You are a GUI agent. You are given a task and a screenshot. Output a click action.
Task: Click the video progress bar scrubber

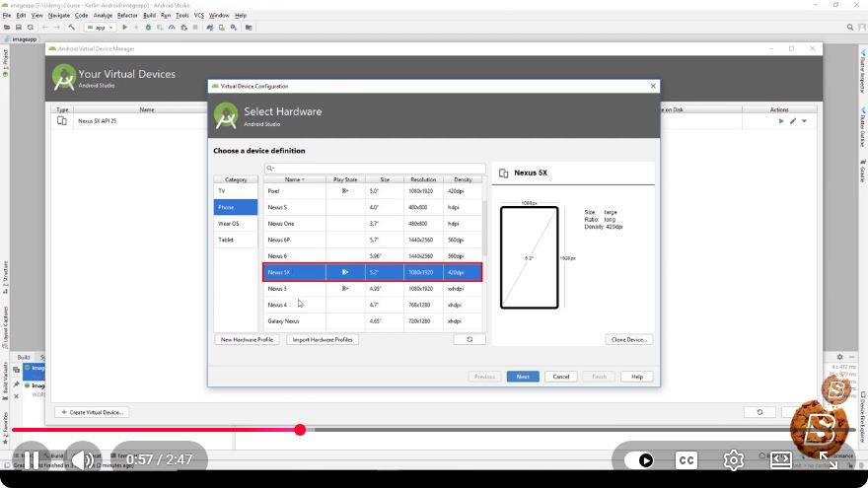(300, 430)
